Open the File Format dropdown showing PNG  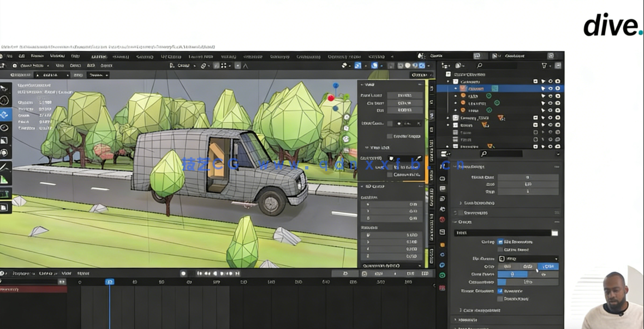click(x=527, y=258)
